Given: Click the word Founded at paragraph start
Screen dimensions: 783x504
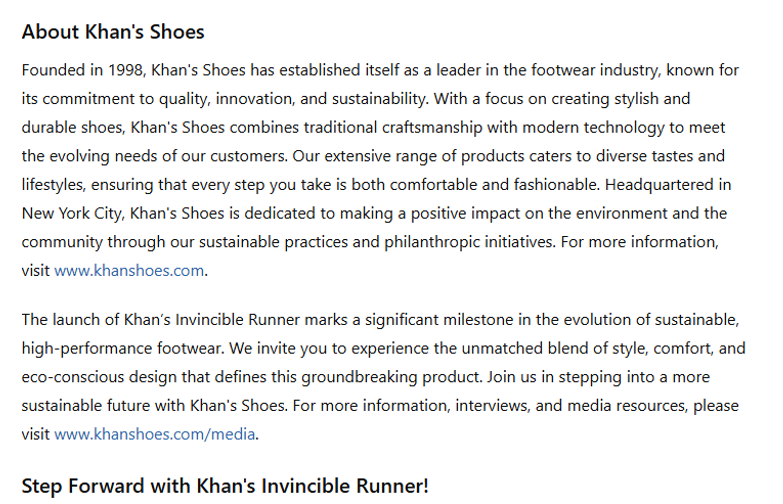Looking at the screenshot, I should coord(53,70).
